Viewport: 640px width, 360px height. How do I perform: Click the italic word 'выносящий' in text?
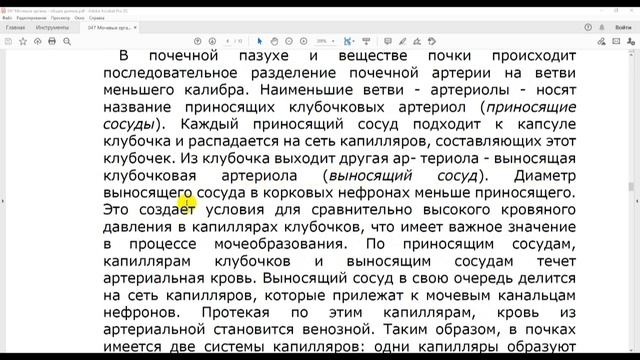[x=370, y=176]
